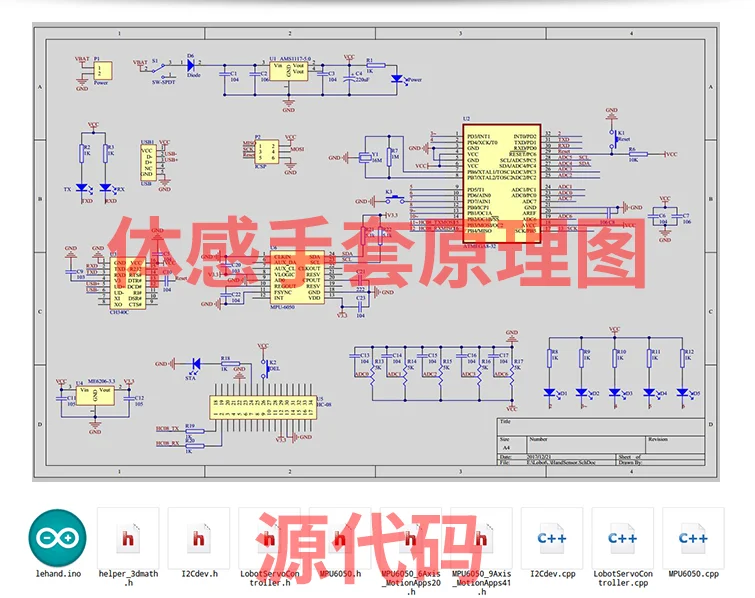Open the MPU6050.h header file icon
This screenshot has width=755, height=598.
point(340,538)
